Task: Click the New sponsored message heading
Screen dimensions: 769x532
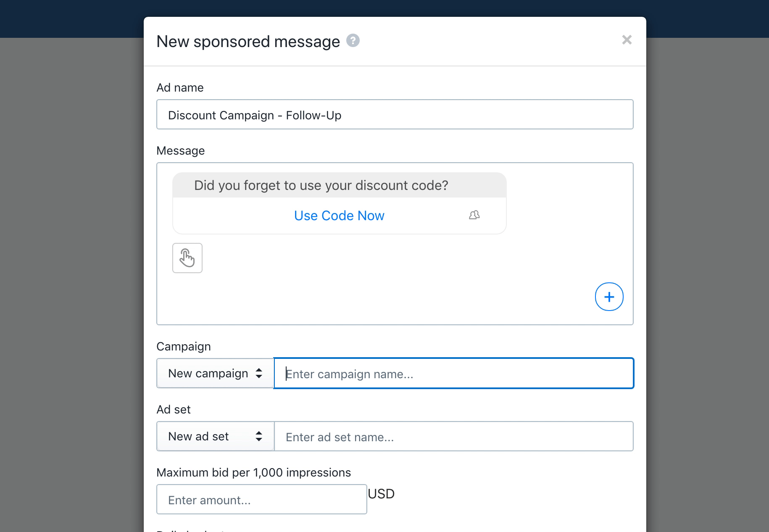Action: [x=248, y=41]
